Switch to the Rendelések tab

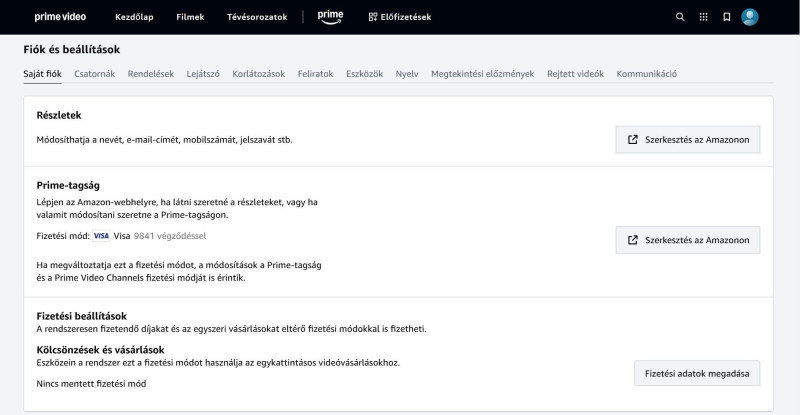click(x=151, y=74)
